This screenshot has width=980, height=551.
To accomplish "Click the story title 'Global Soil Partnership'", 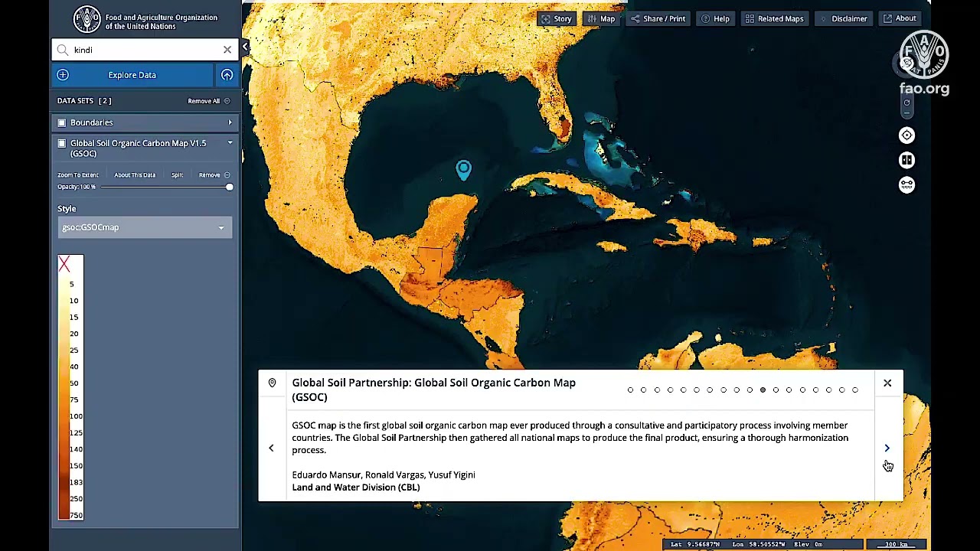I will tap(433, 390).
